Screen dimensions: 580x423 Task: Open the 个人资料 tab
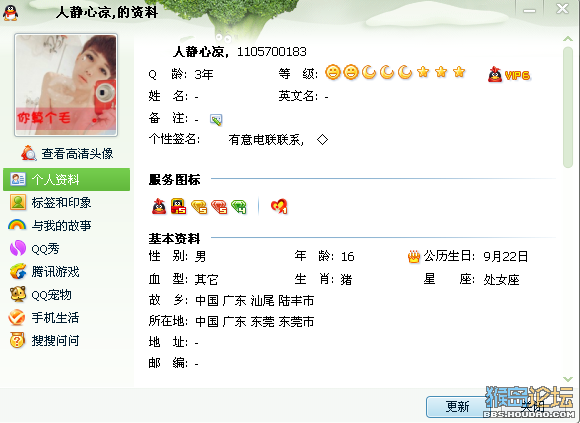67,180
